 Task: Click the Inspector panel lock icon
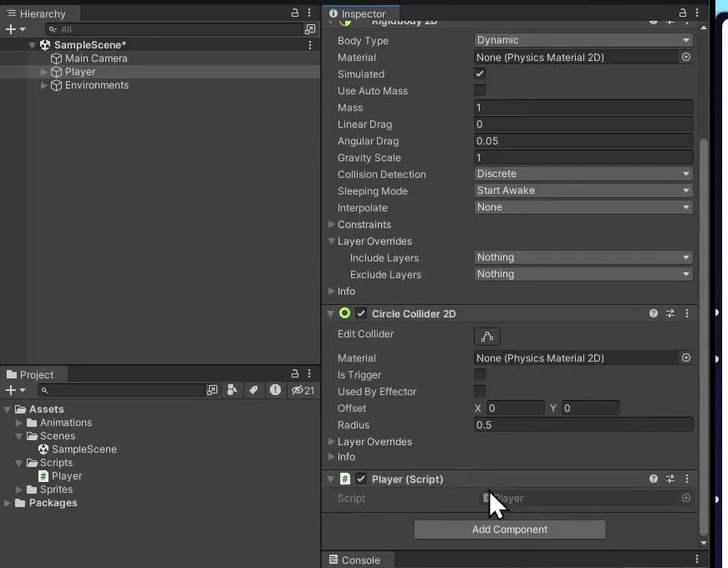click(x=683, y=13)
